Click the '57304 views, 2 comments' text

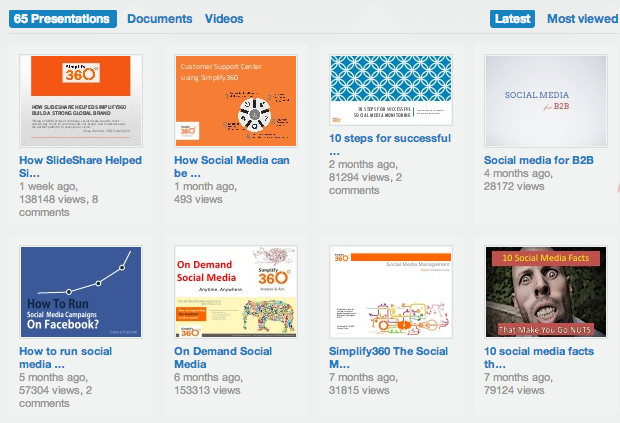point(55,397)
